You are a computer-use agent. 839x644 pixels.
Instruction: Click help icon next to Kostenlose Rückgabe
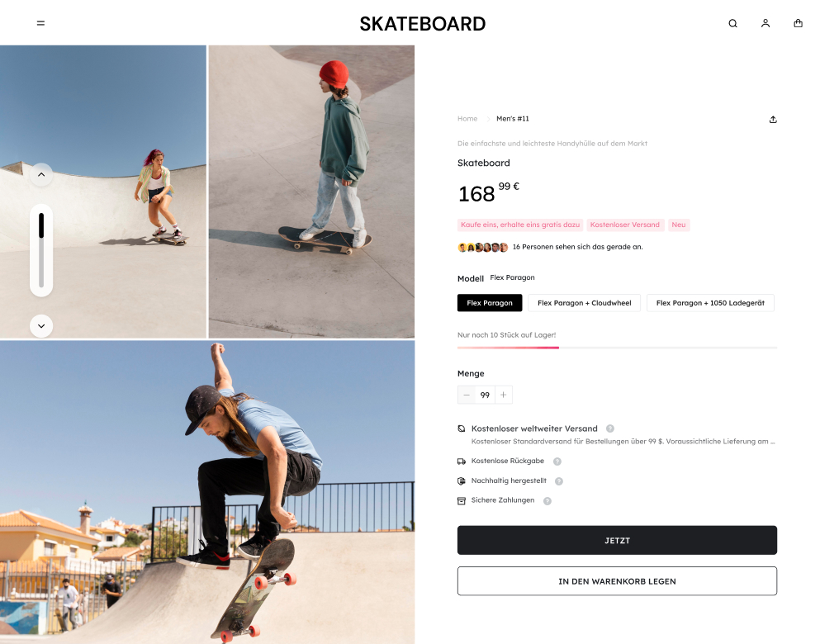[557, 462]
